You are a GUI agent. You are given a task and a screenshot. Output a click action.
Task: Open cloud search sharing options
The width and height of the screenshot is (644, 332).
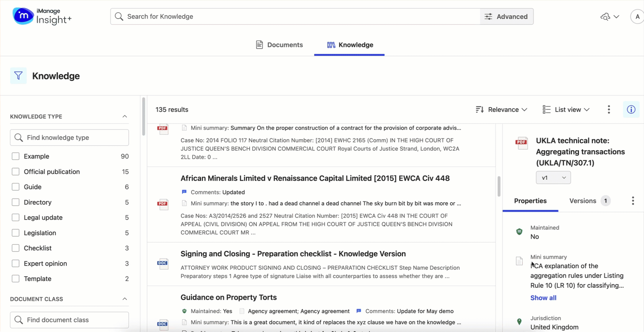point(609,16)
